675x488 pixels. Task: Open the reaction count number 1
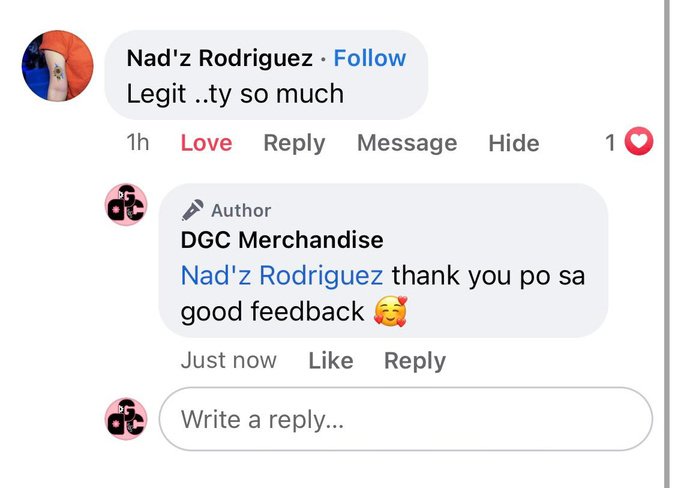coord(610,142)
